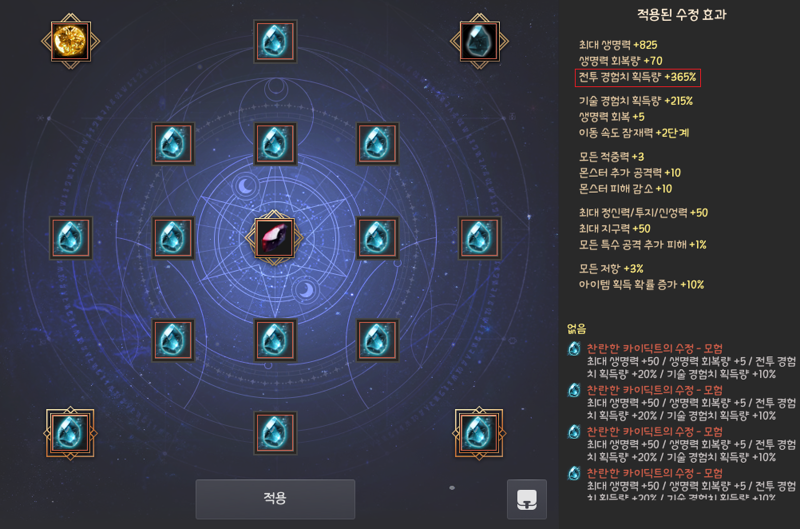Image resolution: width=800 pixels, height=529 pixels.
Task: Select the bottom center blue crystal slot
Action: [x=275, y=433]
